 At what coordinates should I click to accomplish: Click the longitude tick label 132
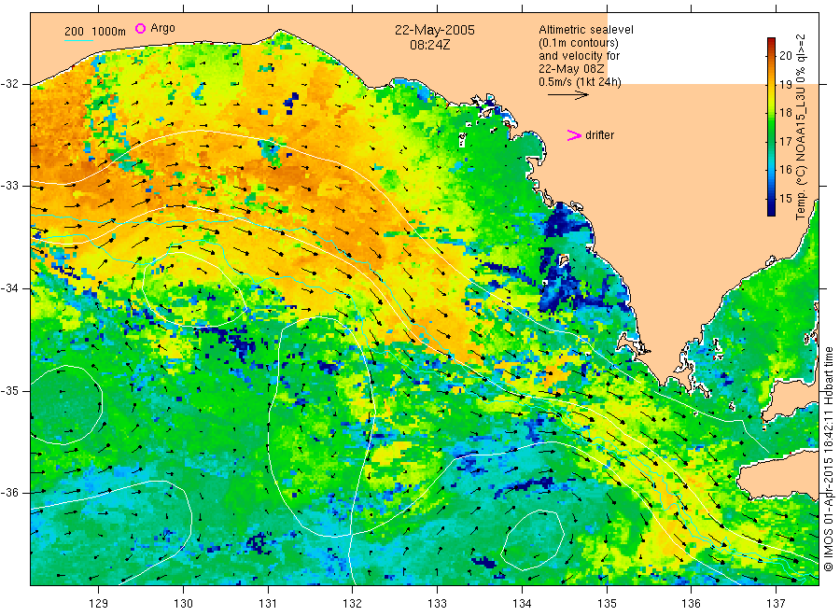(x=353, y=604)
